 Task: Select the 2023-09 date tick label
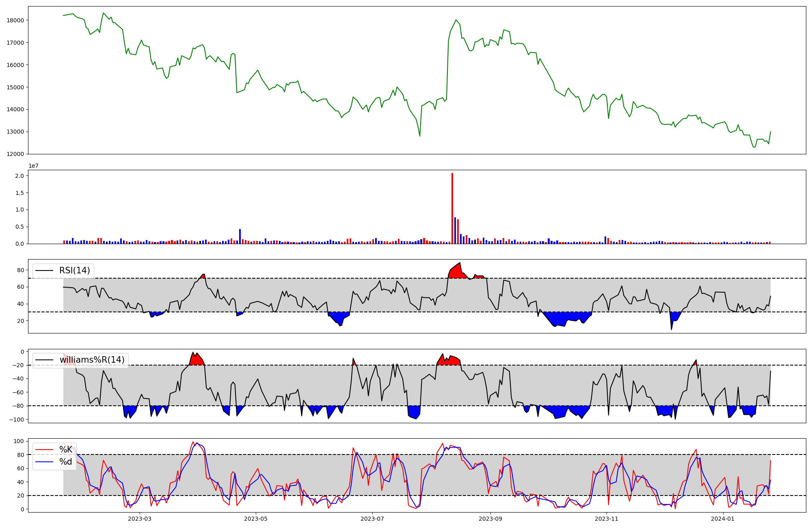pyautogui.click(x=490, y=519)
